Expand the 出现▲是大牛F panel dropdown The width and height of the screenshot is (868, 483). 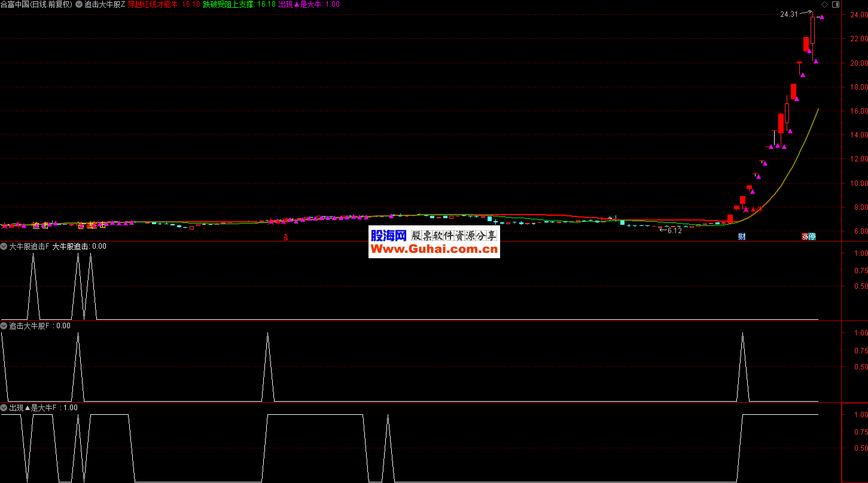[x=4, y=408]
